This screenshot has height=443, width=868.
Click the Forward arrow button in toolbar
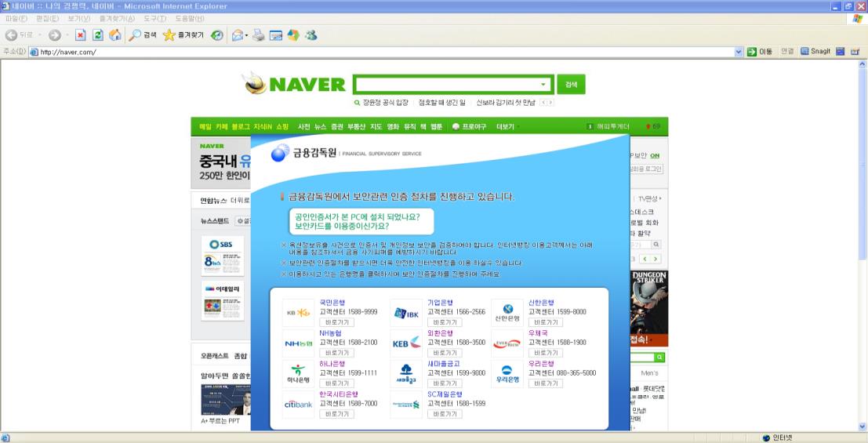(x=54, y=34)
